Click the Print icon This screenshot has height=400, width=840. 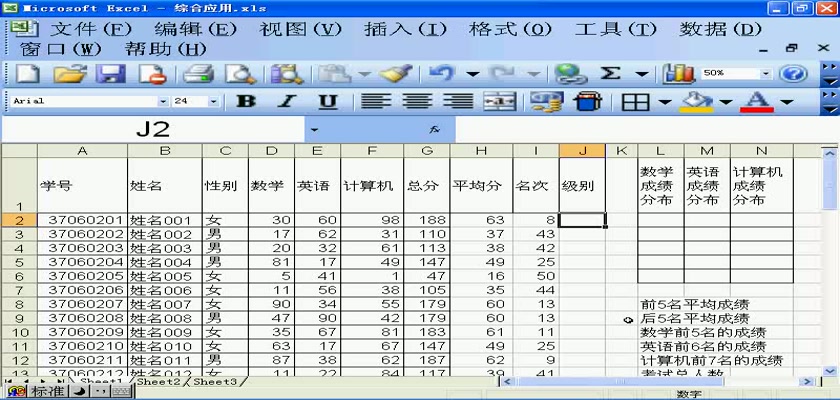coord(199,73)
